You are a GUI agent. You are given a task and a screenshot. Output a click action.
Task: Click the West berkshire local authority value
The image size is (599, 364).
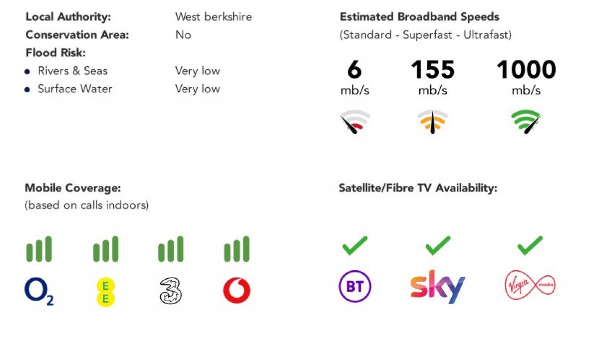(213, 16)
